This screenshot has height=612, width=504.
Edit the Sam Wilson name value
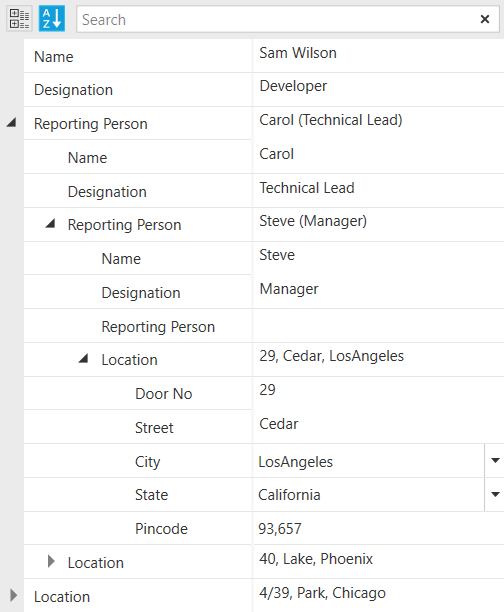[x=379, y=56]
